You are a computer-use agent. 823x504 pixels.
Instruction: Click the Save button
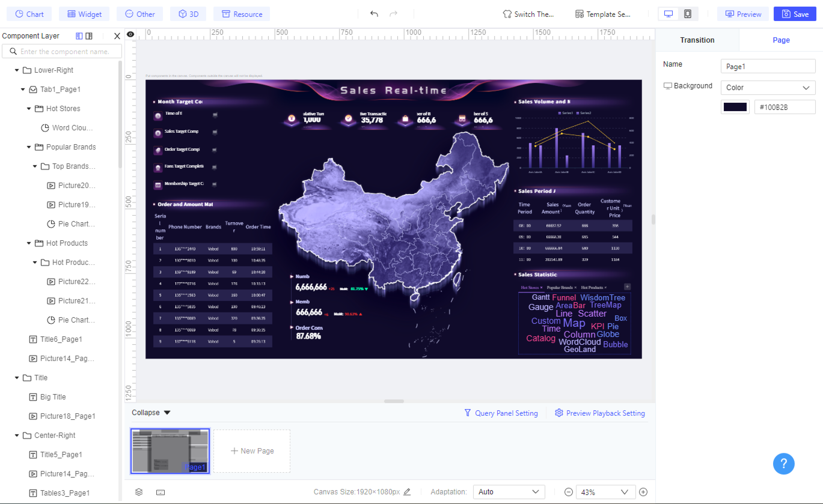point(795,14)
